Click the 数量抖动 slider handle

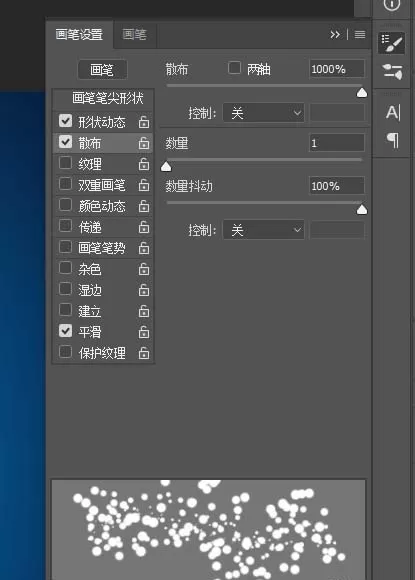tap(362, 210)
